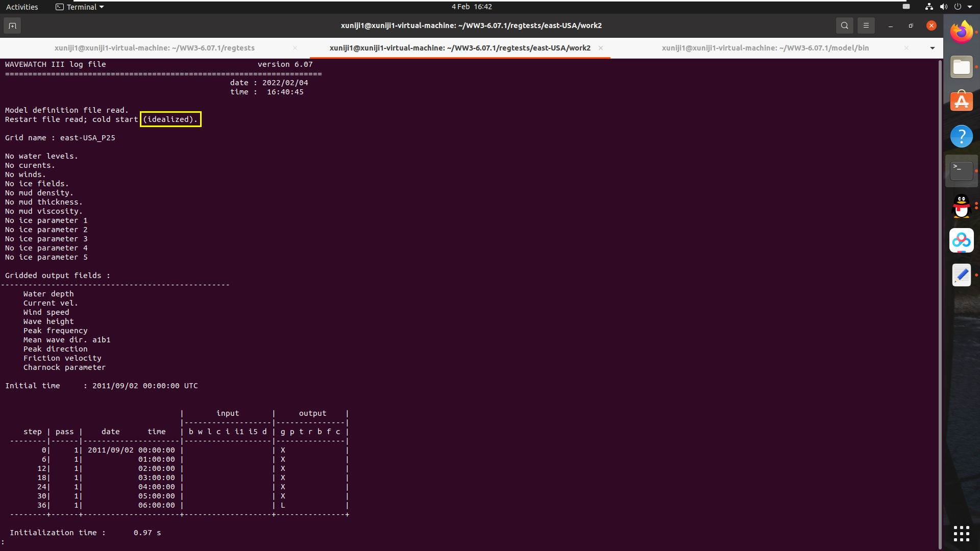Open Baidu Netdisk cloud dock icon
This screenshot has height=551, width=980.
coord(962,240)
